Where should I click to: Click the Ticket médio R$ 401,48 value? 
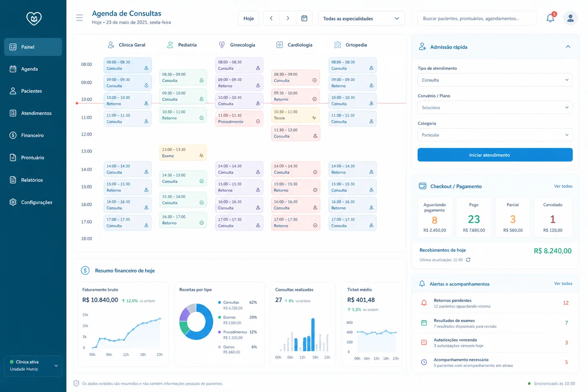coord(361,300)
